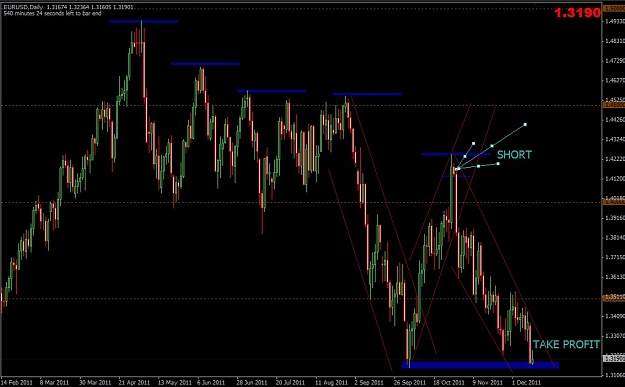The image size is (625, 387).
Task: Select the TAKE PROFIT text label
Action: [566, 344]
